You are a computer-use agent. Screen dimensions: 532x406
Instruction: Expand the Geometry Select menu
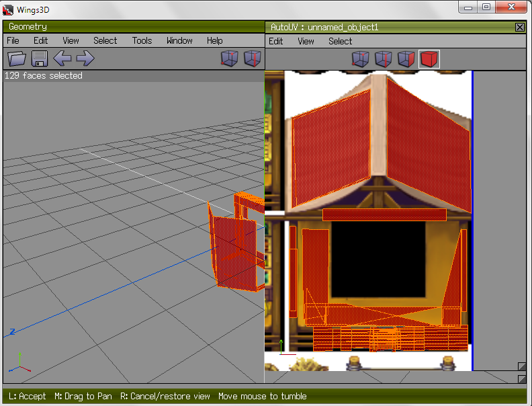pyautogui.click(x=105, y=40)
